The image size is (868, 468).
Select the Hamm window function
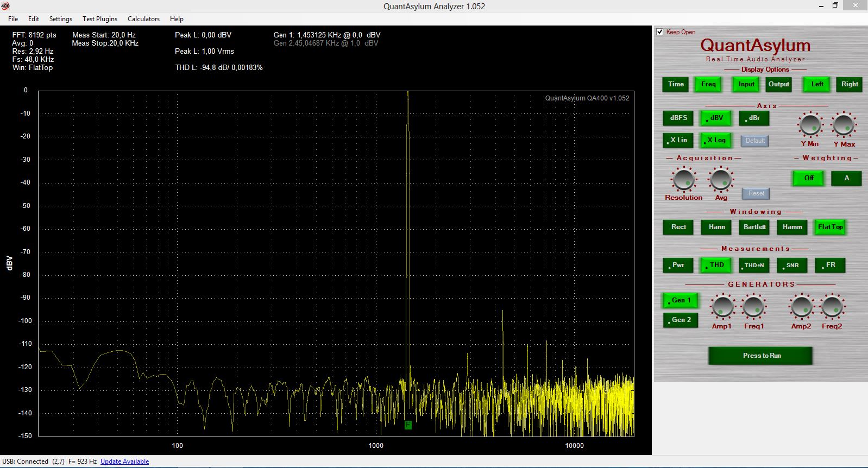(792, 227)
